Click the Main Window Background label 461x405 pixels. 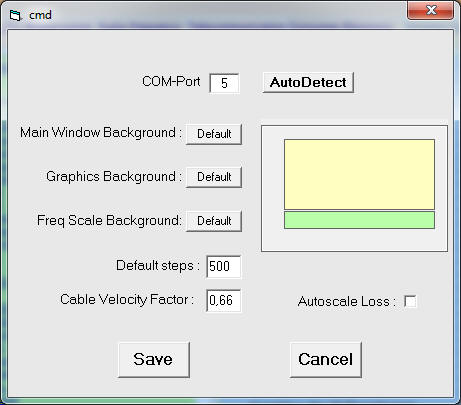[x=101, y=133]
